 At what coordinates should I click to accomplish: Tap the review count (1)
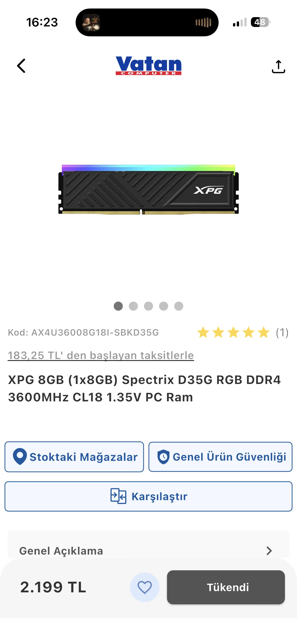coord(282,332)
